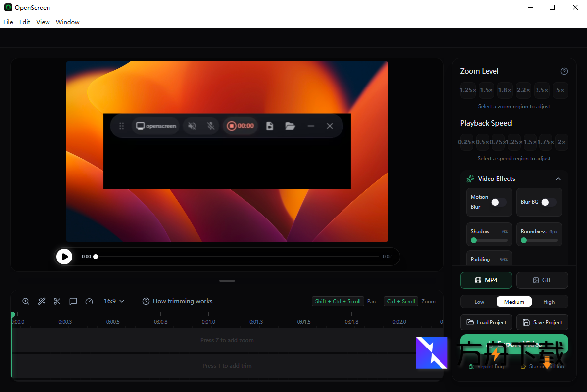
Task: Choose GIF as the export format
Action: [x=542, y=280]
